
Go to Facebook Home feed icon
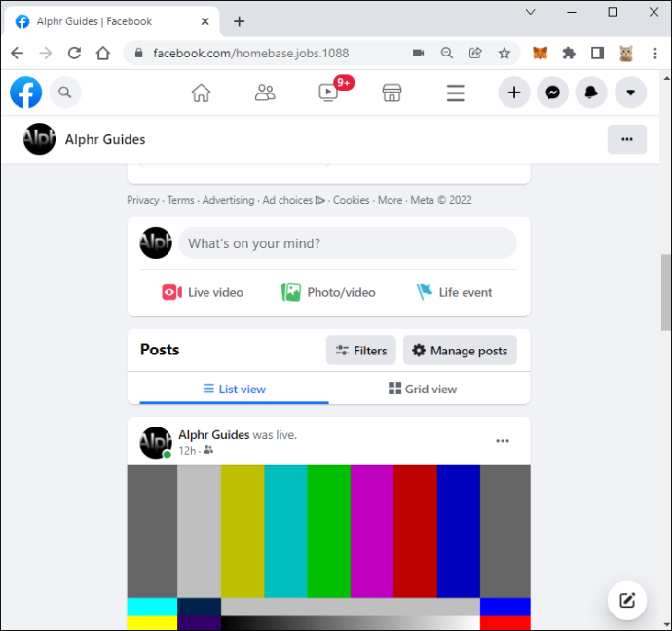point(201,93)
